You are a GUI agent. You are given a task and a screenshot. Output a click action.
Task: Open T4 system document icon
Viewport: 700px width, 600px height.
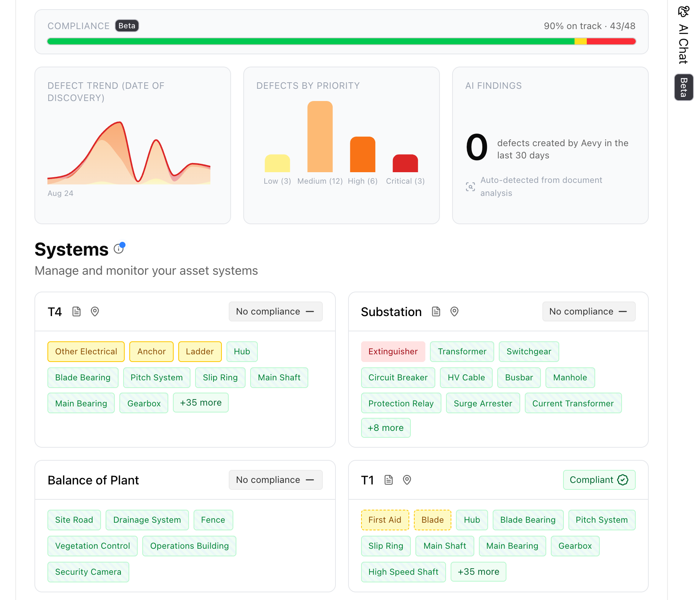[77, 311]
